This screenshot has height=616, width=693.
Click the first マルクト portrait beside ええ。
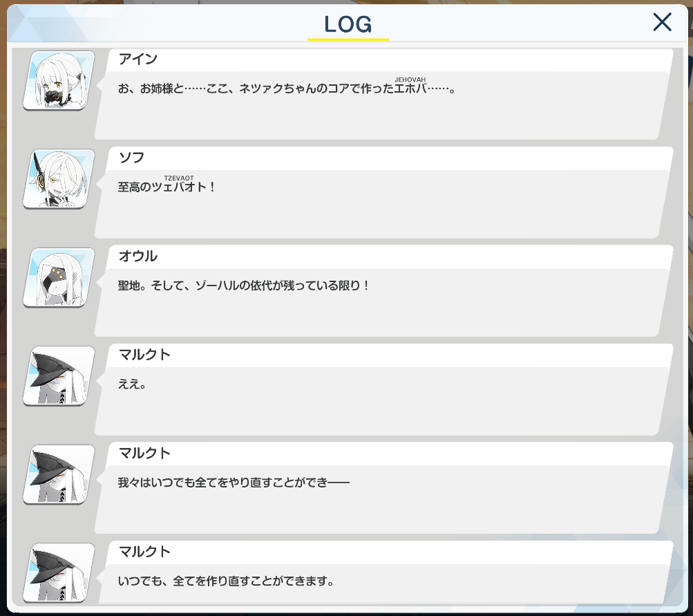click(x=59, y=376)
